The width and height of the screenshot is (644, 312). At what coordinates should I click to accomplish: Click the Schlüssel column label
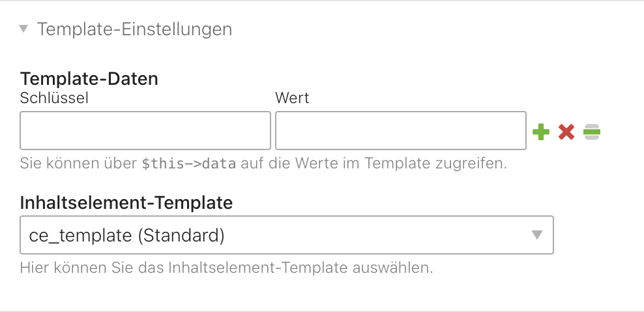coord(54,99)
